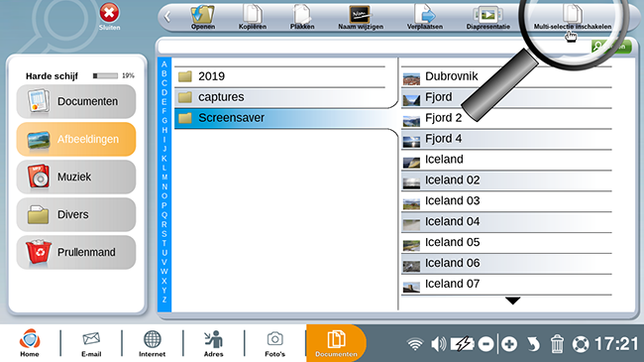Click the Wi-Fi status icon
644x362 pixels.
415,344
